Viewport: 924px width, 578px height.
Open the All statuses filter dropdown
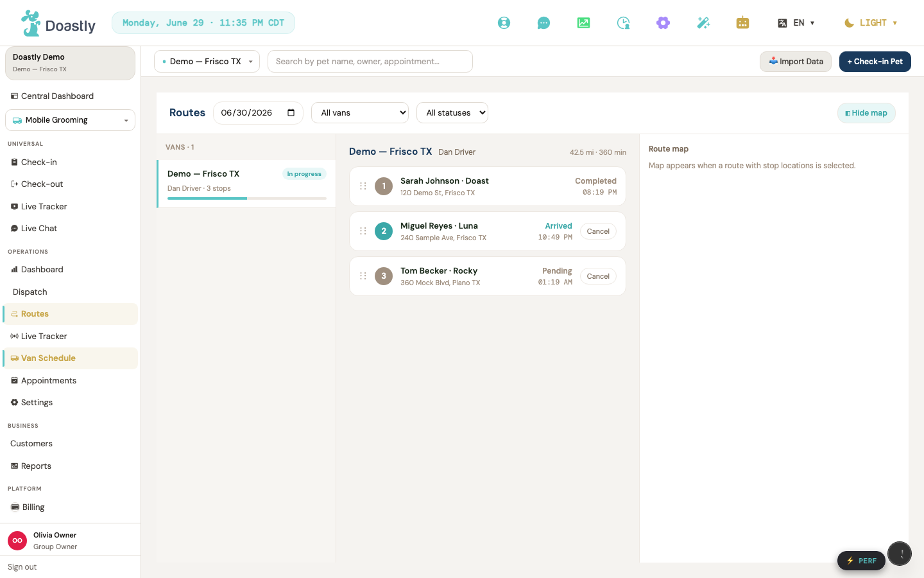pos(452,113)
